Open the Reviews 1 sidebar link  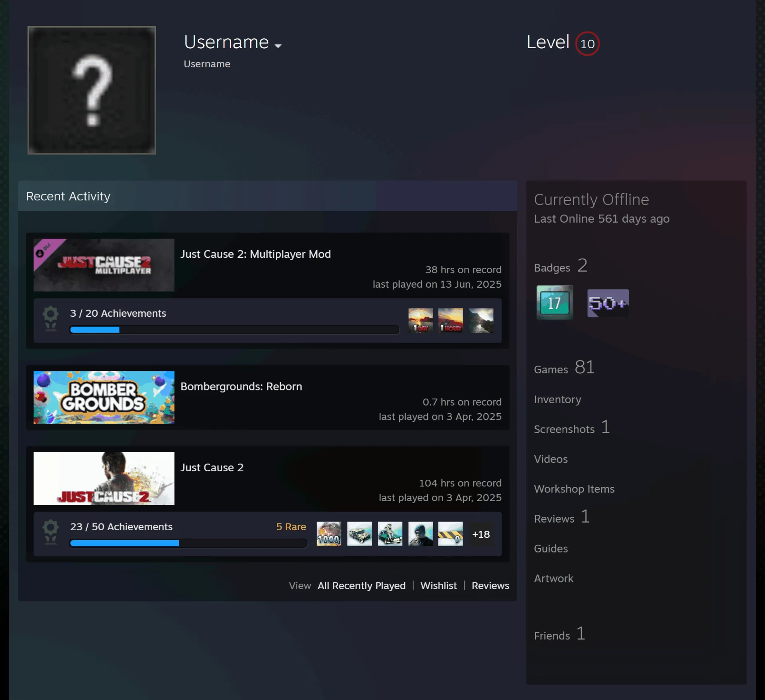pos(562,517)
